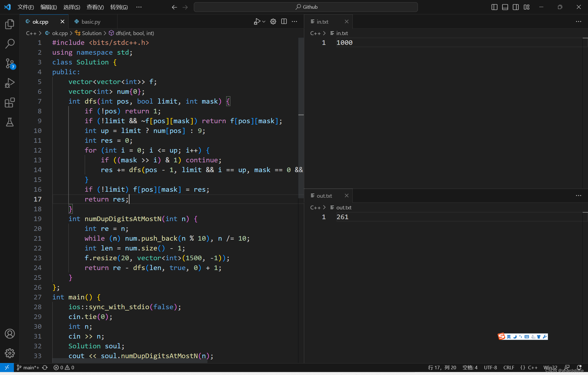Open the Explorer view in activity bar

pos(10,24)
